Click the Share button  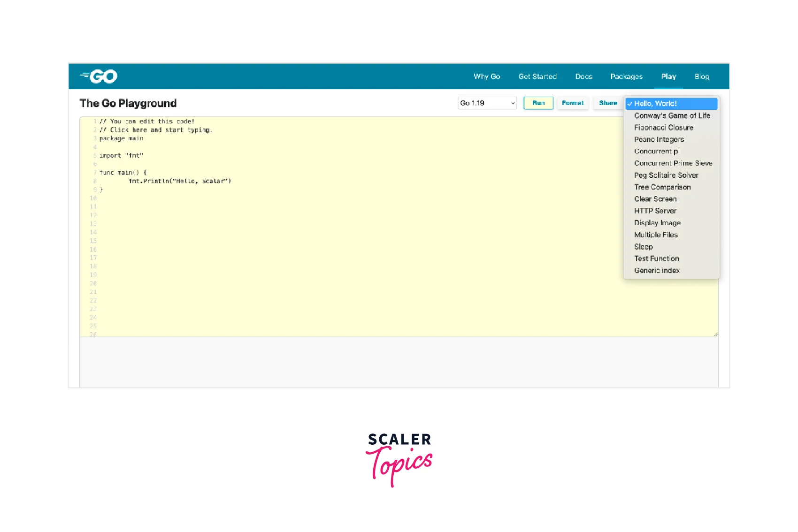coord(608,103)
